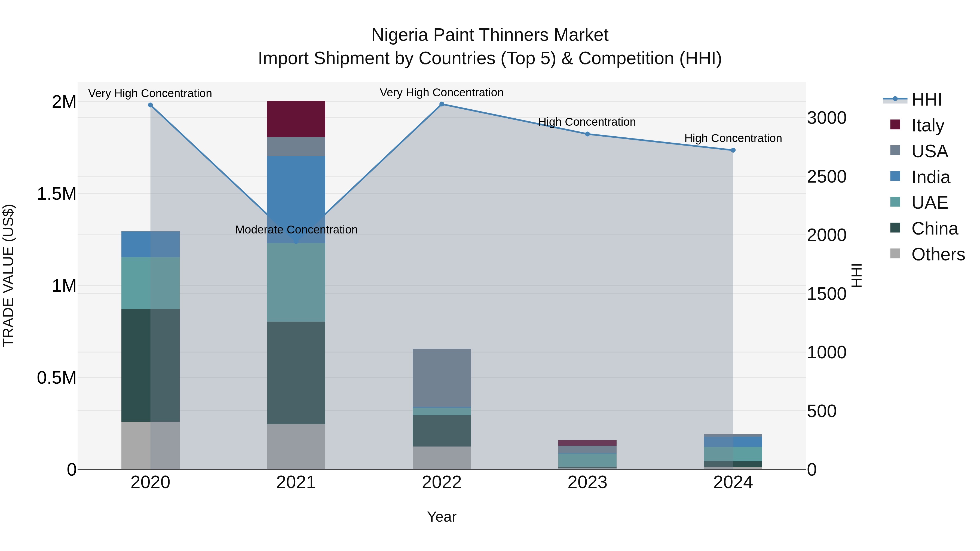Click the '1000' right axis tick
This screenshot has height=551, width=980.
827,352
